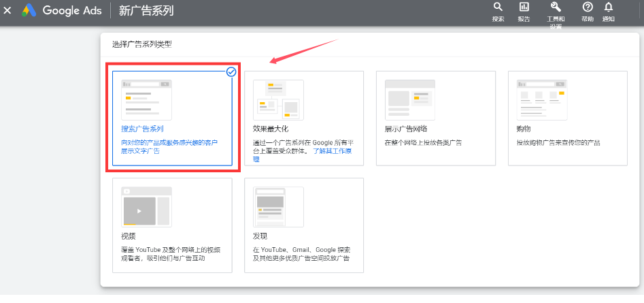Open the notifications bell icon

tap(608, 7)
